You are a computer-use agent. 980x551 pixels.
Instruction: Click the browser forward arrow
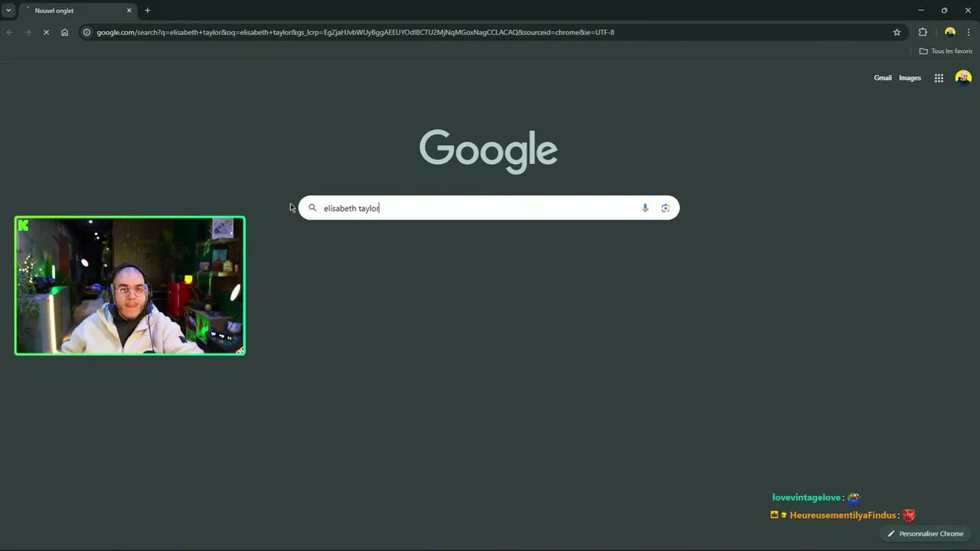pyautogui.click(x=28, y=32)
